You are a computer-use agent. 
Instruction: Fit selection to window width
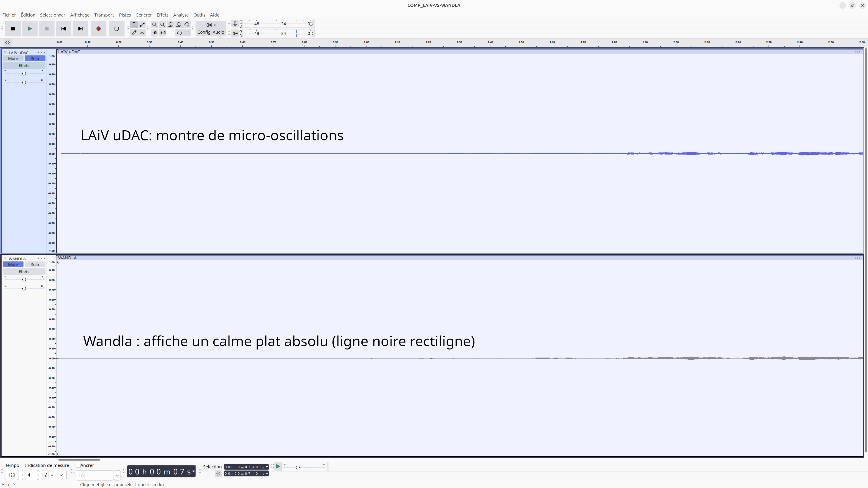(171, 25)
